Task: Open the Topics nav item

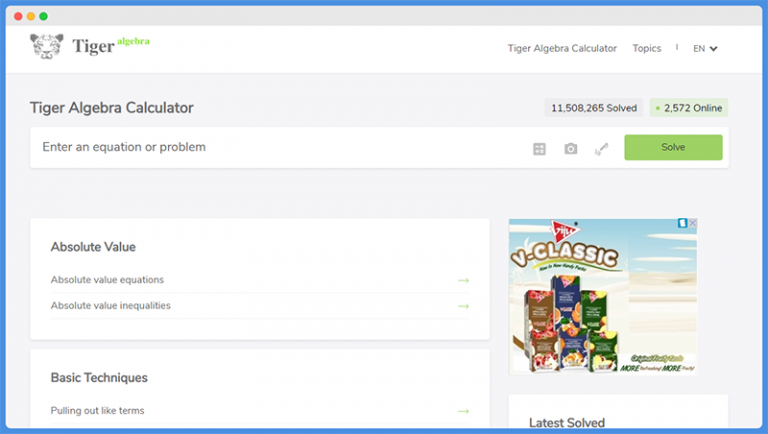Action: tap(647, 48)
